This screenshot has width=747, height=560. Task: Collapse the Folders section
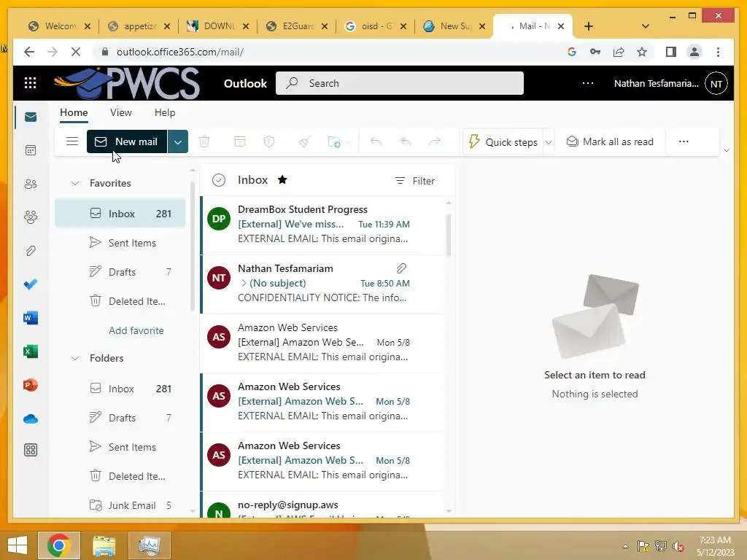[75, 358]
